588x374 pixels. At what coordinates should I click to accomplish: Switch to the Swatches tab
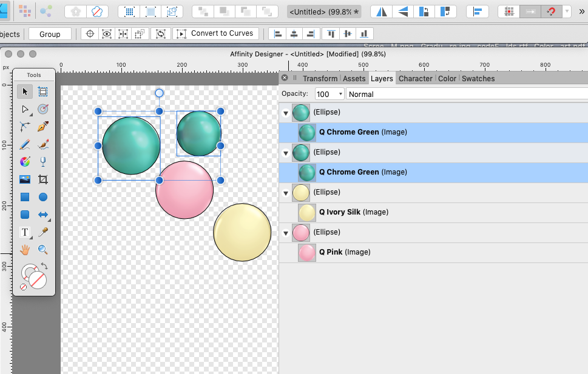click(x=478, y=78)
